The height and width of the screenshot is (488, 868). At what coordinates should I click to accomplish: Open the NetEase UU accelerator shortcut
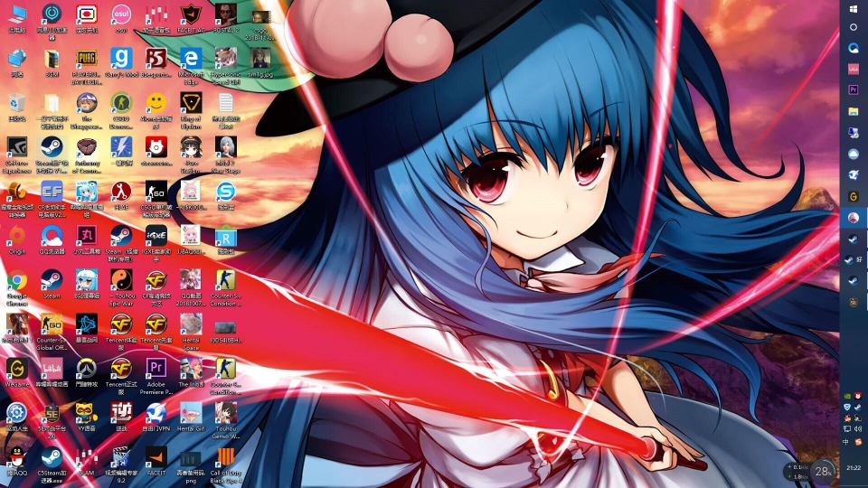pyautogui.click(x=52, y=22)
